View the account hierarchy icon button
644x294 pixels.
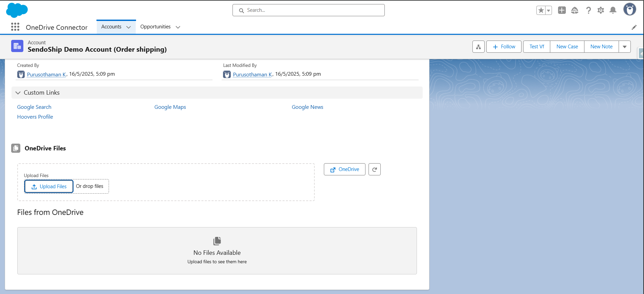[479, 47]
